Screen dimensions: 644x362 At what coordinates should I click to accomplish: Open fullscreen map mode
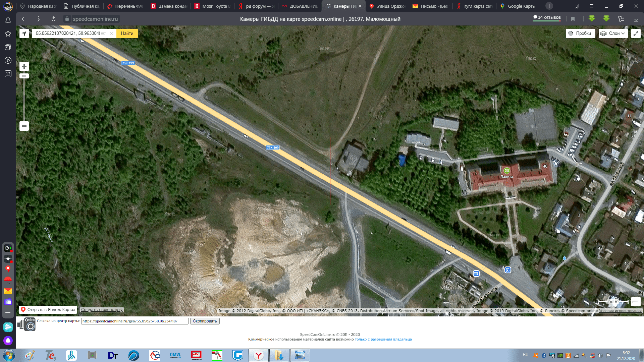click(636, 34)
